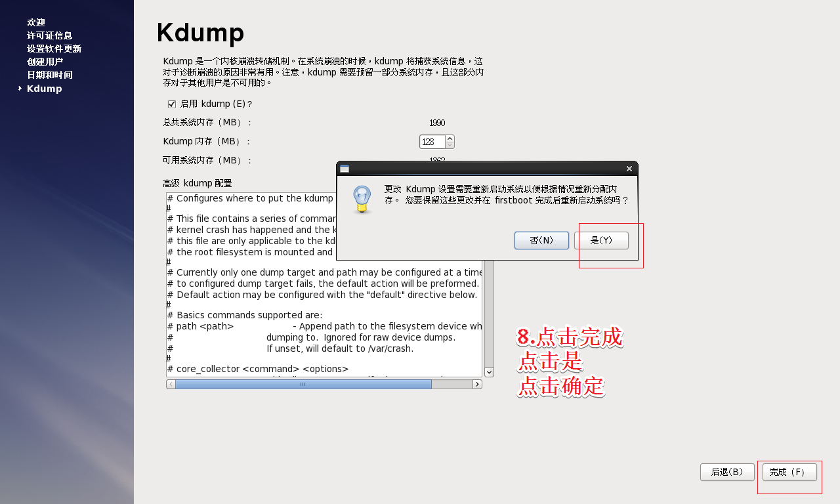Click the 可用系统内存（MB） label

[x=207, y=160]
